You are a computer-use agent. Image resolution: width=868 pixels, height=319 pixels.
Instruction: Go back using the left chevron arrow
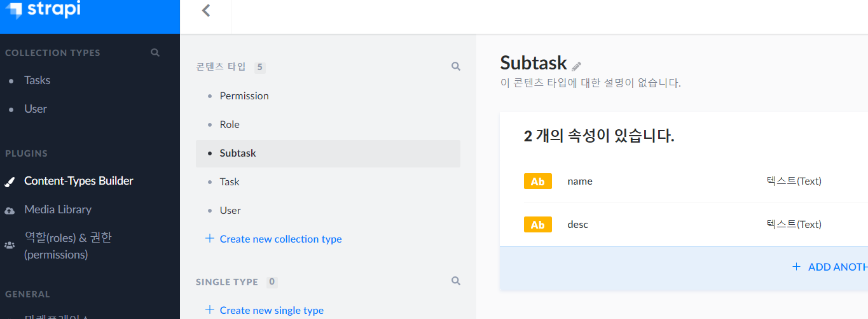coord(205,10)
